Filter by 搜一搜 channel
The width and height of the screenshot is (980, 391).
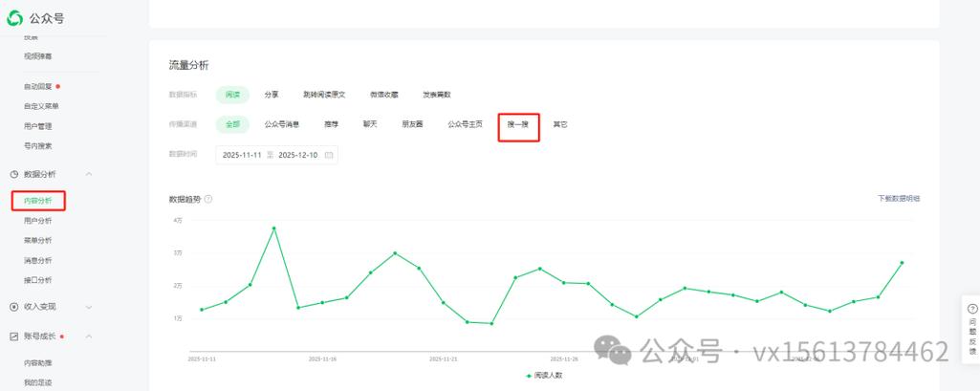tap(518, 125)
